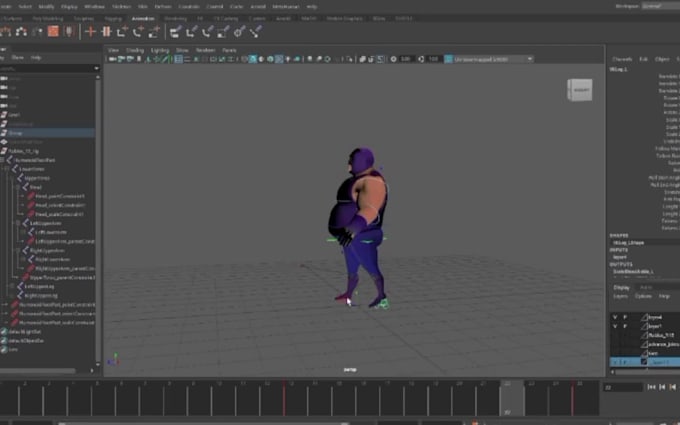Open the Outliner search filter dropdown arrow

click(x=96, y=68)
